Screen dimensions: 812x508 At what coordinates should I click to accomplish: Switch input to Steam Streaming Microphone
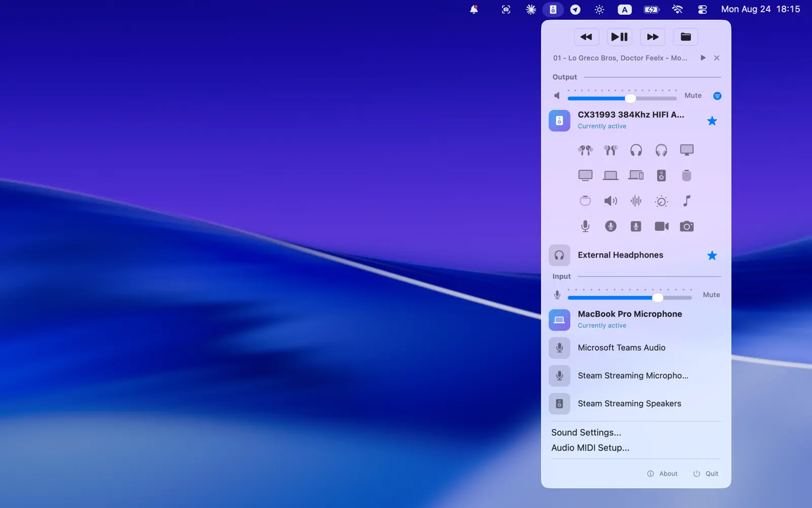[x=634, y=376]
